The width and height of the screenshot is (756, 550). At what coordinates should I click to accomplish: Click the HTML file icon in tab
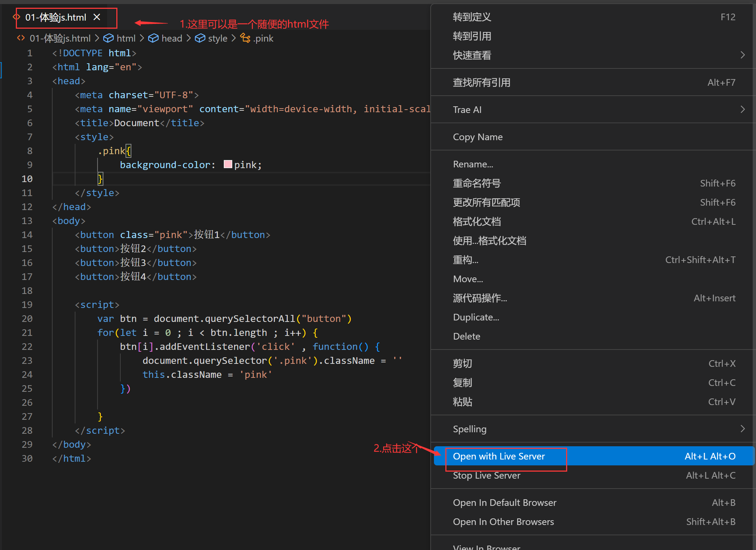click(17, 17)
